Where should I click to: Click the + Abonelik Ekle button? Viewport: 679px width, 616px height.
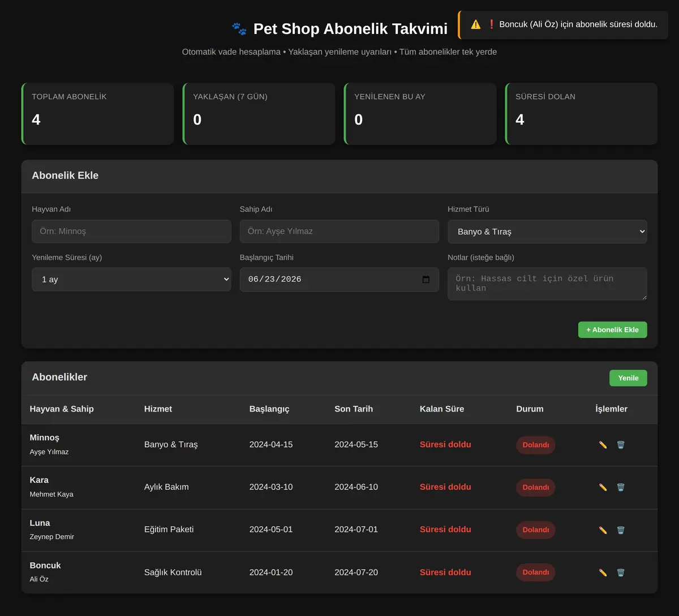(612, 330)
